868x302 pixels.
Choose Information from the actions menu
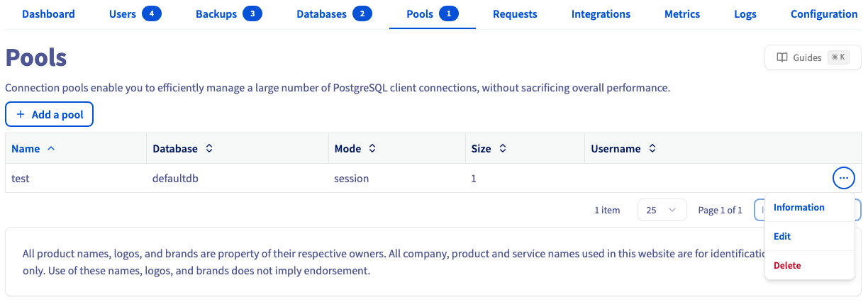coord(809,208)
